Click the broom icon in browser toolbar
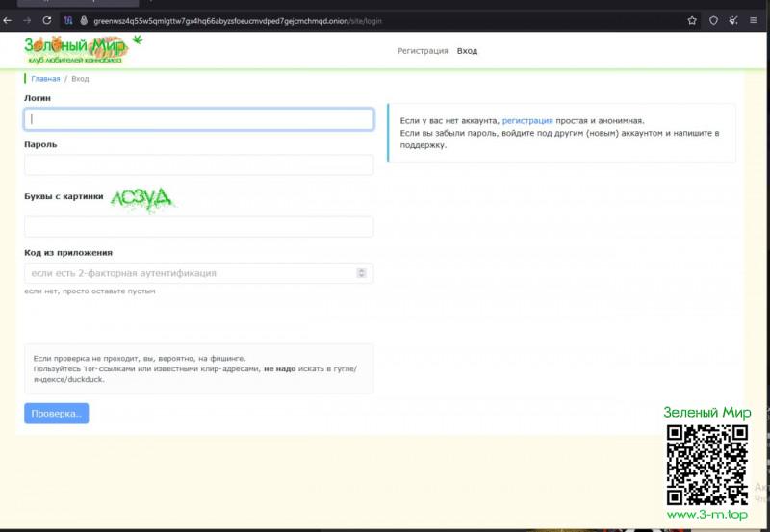 [733, 20]
